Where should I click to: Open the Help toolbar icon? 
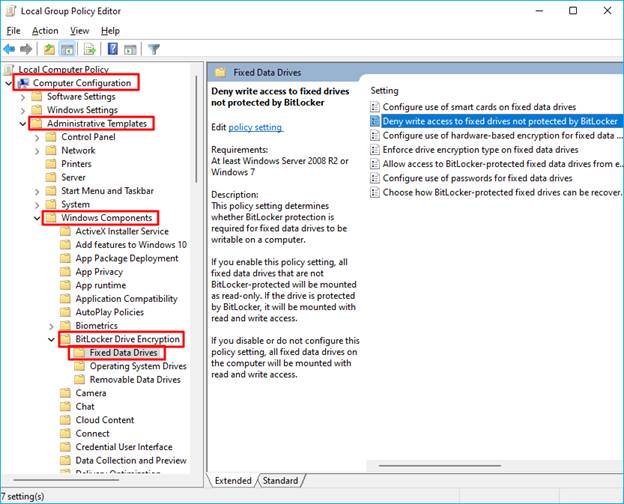click(113, 49)
